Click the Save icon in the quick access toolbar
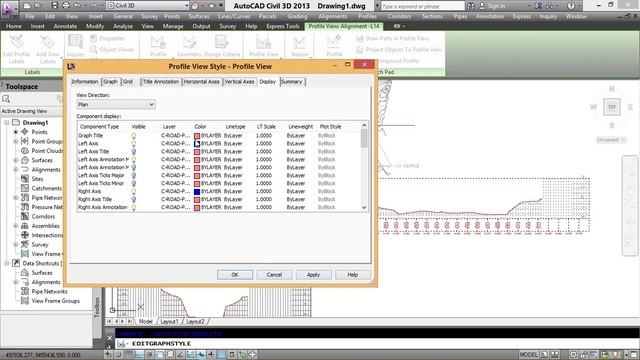The width and height of the screenshot is (640, 360). pyautogui.click(x=55, y=6)
